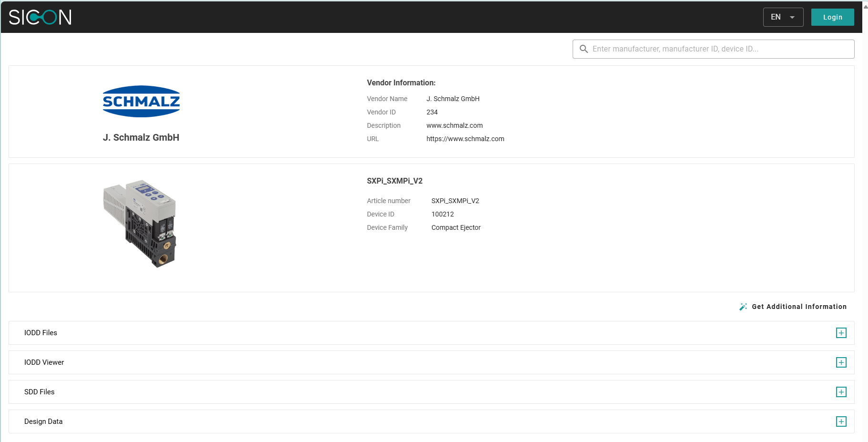This screenshot has width=868, height=442.
Task: Select the SDD Files section label
Action: (39, 392)
